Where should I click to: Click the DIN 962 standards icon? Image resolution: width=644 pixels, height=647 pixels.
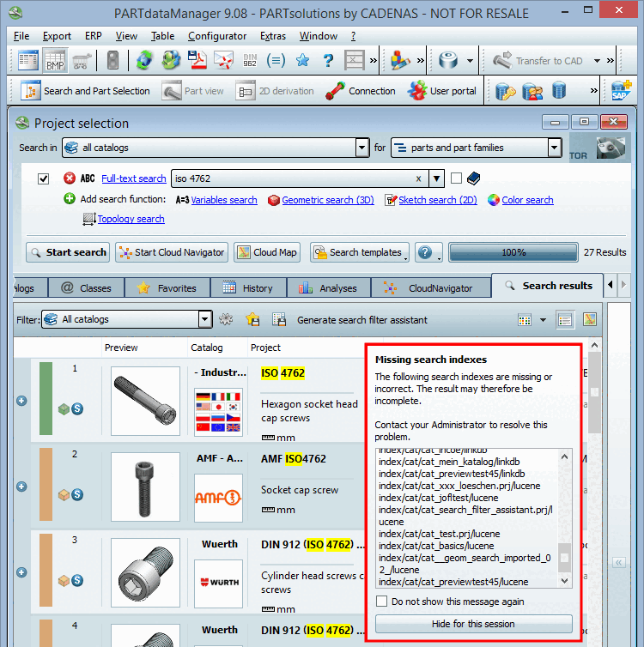coord(250,61)
